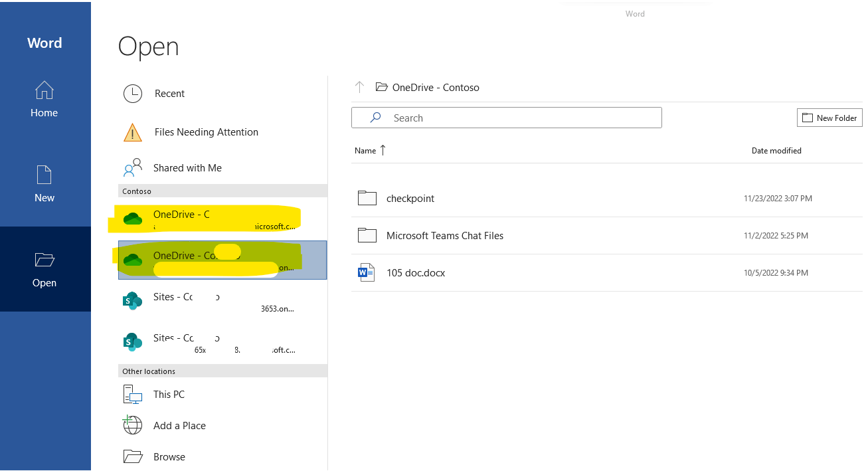Click the Shared with Me people icon
The width and height of the screenshot is (868, 471).
[133, 167]
